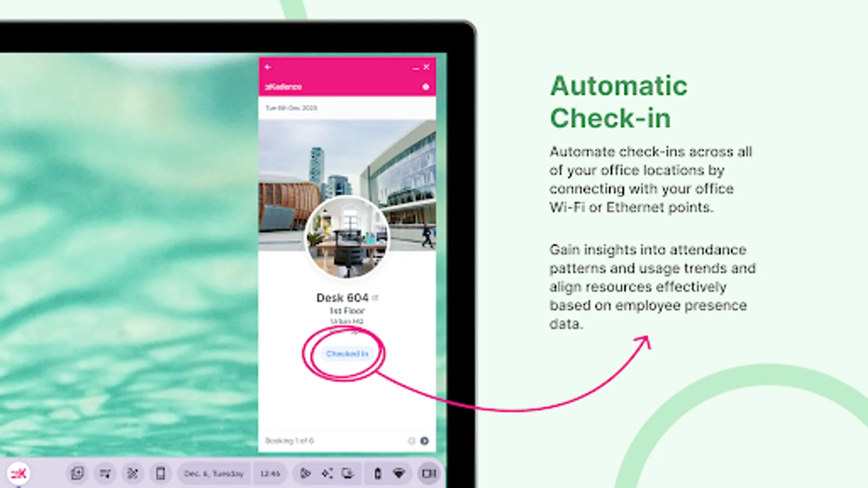Image resolution: width=868 pixels, height=488 pixels.
Task: Click the 12:46 clock on the taskbar
Action: 270,473
